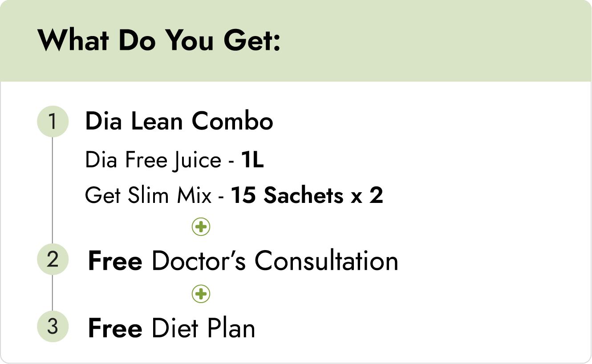This screenshot has width=592, height=364.
Task: Click the connector line between steps 1 and 2
Action: (53, 191)
